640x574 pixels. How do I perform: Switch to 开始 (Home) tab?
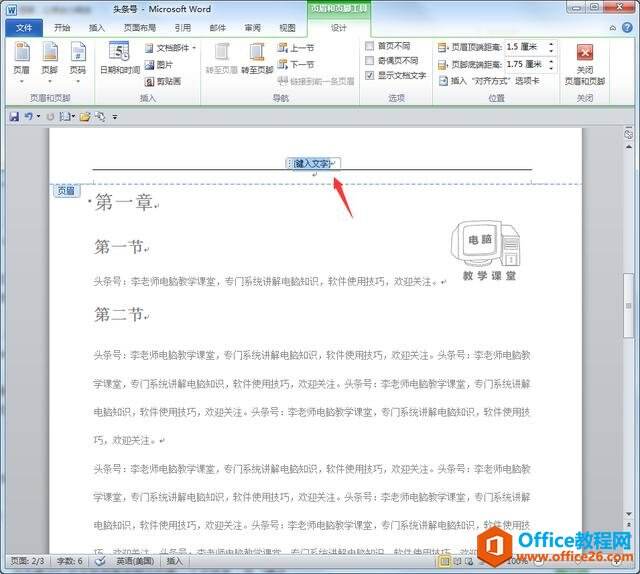[62, 28]
